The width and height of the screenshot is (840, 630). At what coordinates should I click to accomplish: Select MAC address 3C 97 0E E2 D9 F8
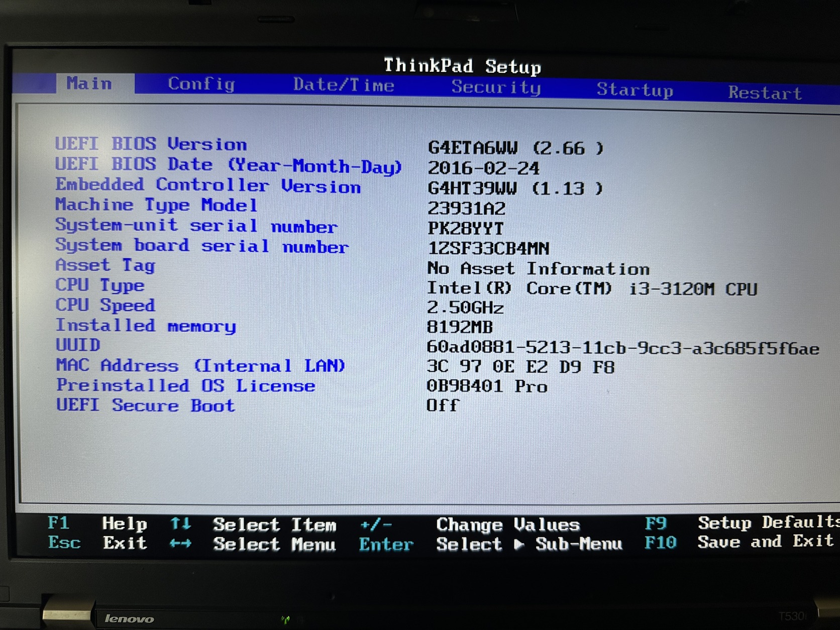tap(520, 367)
